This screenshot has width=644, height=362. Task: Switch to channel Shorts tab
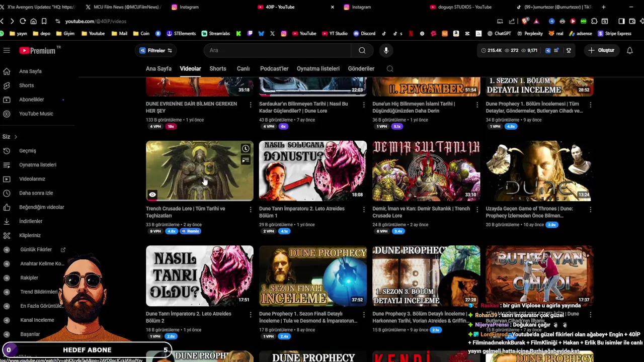218,69
